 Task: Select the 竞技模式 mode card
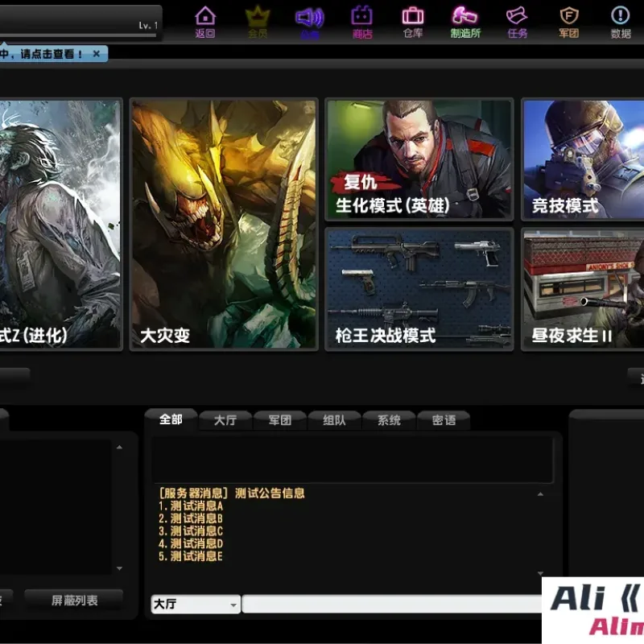point(583,159)
